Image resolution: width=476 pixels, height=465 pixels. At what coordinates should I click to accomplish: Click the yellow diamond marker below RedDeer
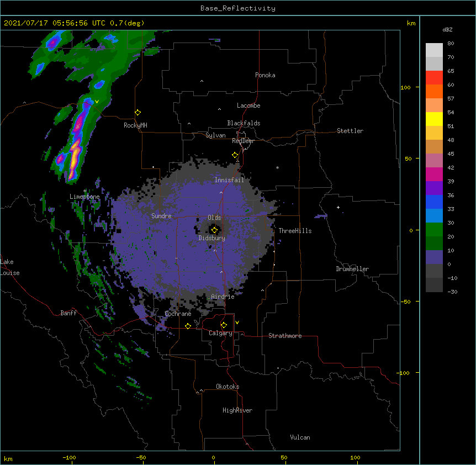235,155
